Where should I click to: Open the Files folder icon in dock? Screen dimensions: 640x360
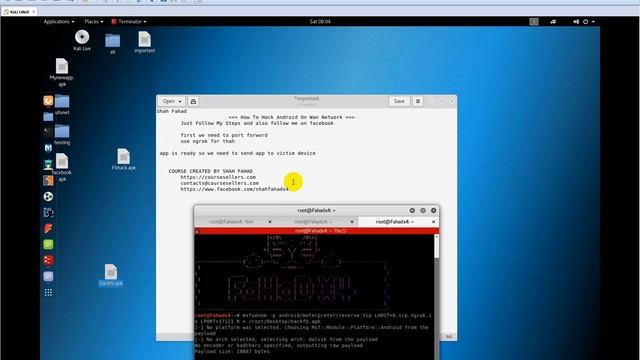[x=48, y=117]
